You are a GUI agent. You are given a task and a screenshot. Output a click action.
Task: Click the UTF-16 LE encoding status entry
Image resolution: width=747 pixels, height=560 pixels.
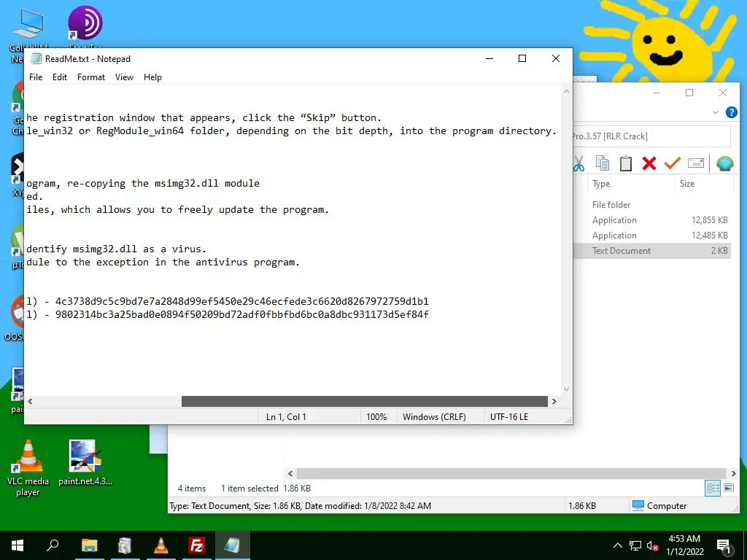pos(508,416)
